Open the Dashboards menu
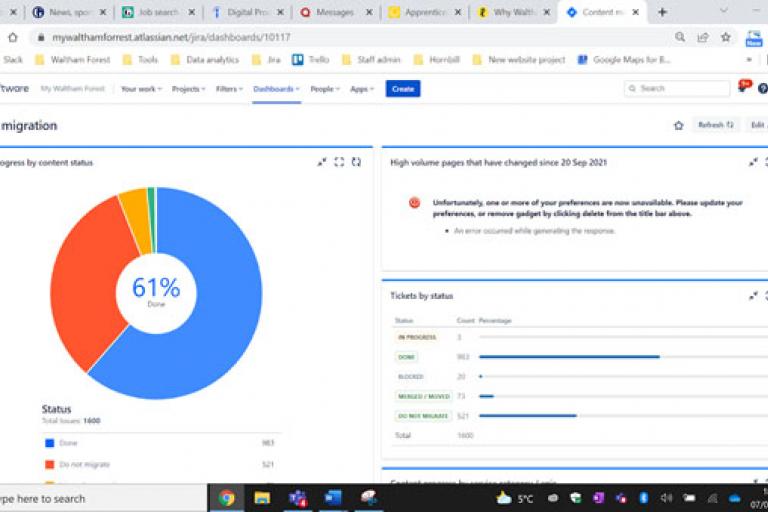The height and width of the screenshot is (512, 768). pos(276,89)
